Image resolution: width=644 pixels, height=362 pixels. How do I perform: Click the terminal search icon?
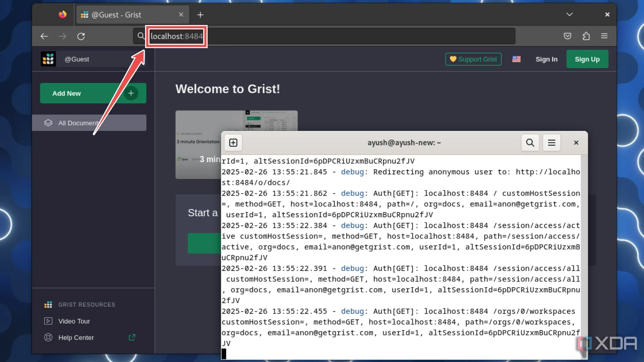coord(530,143)
